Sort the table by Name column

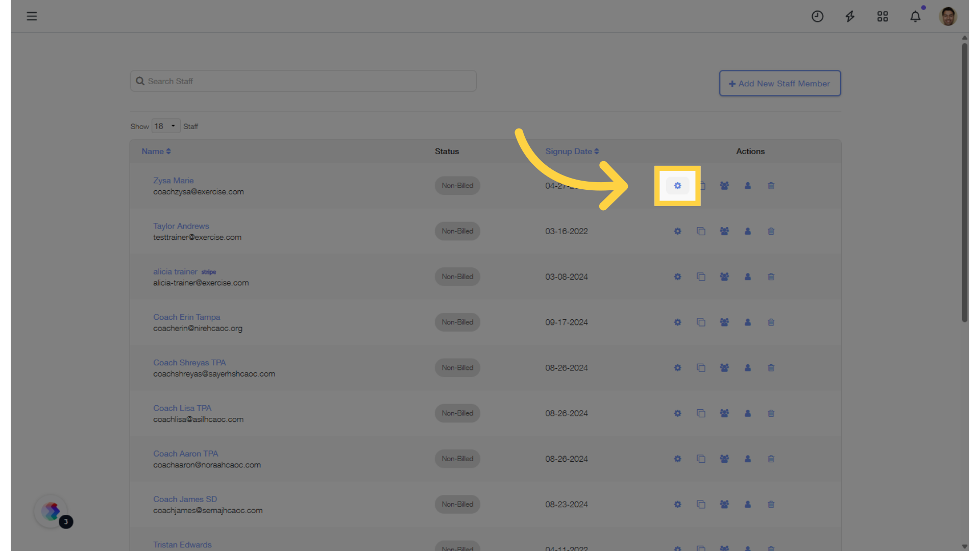click(156, 152)
